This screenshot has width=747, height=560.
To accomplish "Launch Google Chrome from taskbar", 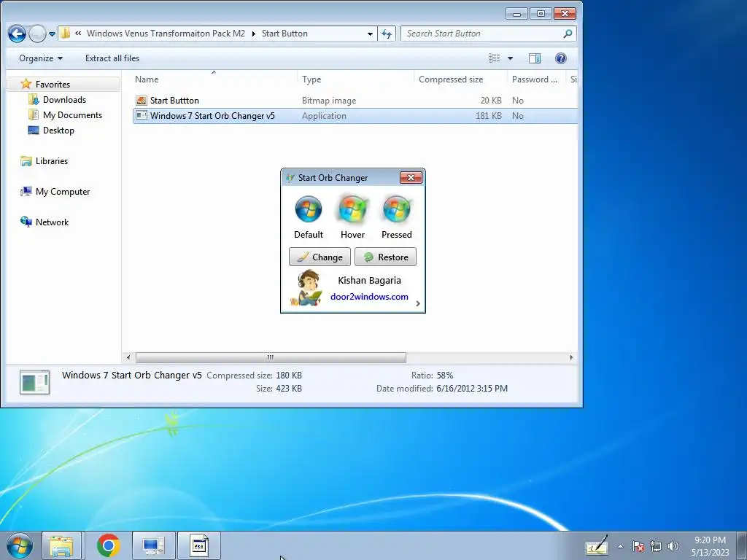I will (x=108, y=545).
